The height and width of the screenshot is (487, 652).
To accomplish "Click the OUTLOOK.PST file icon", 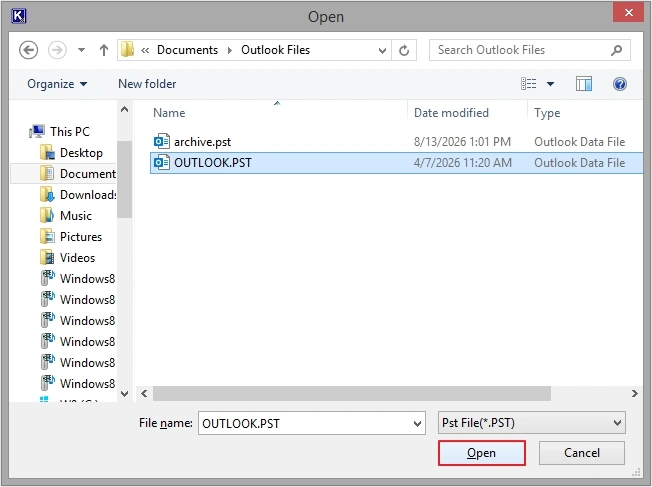I will click(162, 162).
